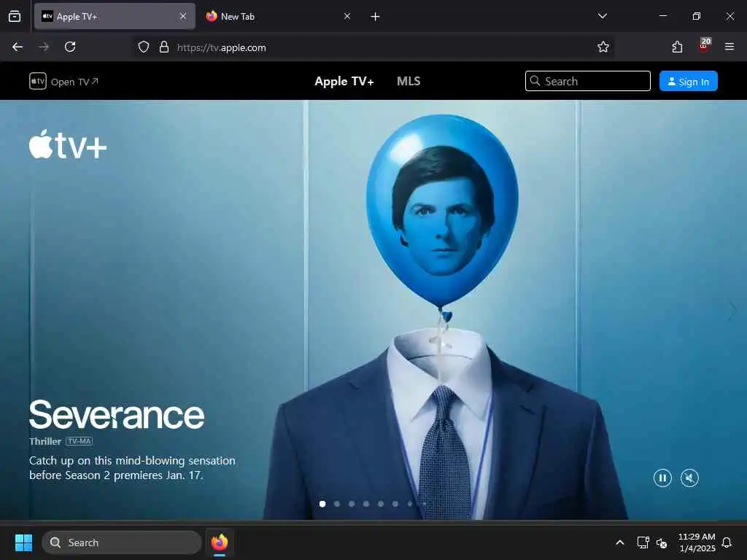747x560 pixels.
Task: Open the Firefox application menu
Action: (x=729, y=47)
